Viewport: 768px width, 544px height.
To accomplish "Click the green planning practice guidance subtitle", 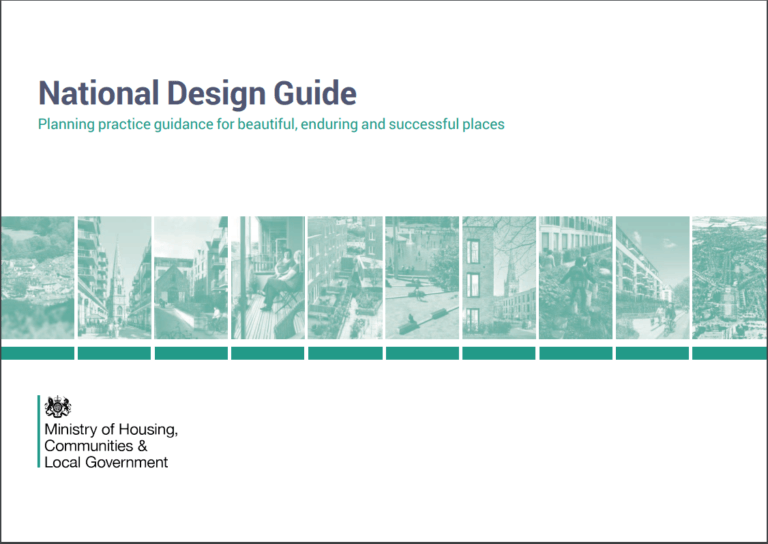I will coord(270,125).
